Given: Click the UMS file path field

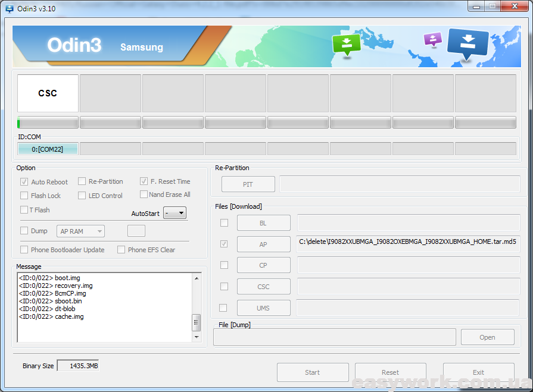Looking at the screenshot, I should (408, 308).
